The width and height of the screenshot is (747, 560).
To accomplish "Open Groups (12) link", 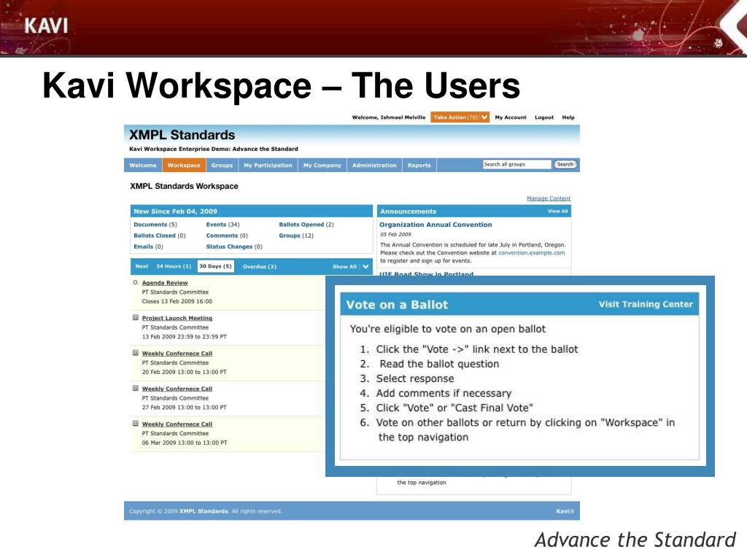I will tap(296, 236).
